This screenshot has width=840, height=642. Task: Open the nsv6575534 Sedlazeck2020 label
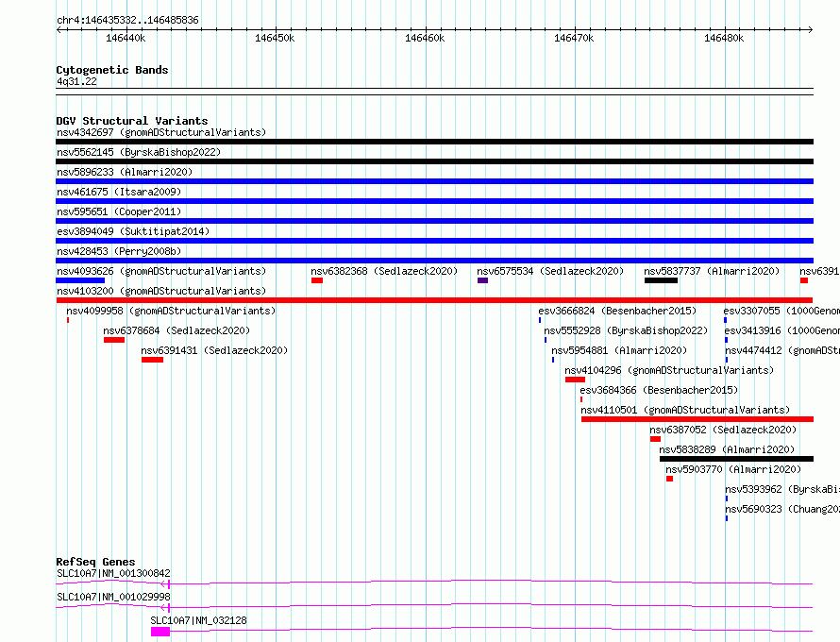550,271
